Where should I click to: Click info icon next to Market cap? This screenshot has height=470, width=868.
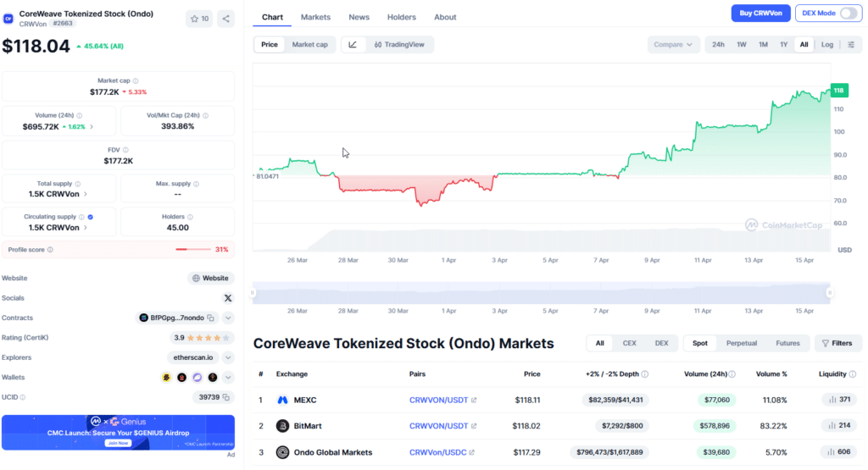[136, 80]
